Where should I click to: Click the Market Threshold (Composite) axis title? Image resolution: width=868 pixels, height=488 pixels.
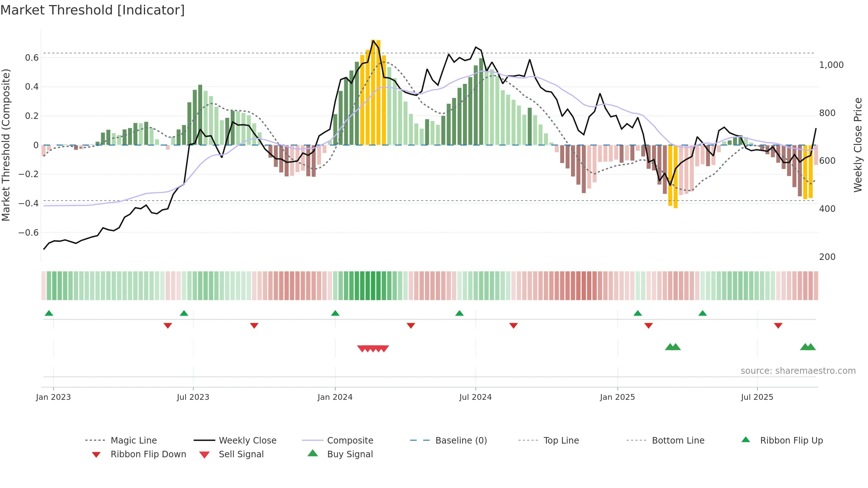(x=6, y=145)
